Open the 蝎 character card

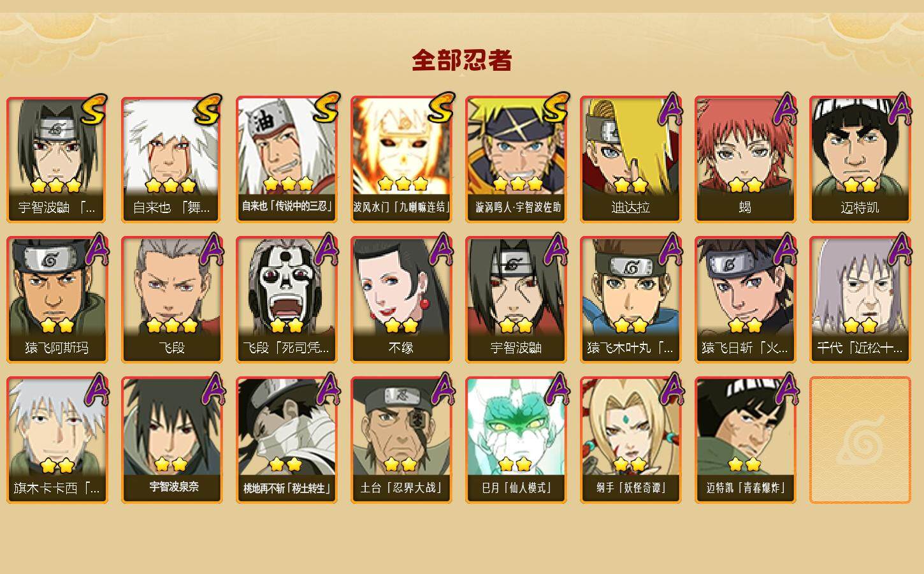coord(745,159)
